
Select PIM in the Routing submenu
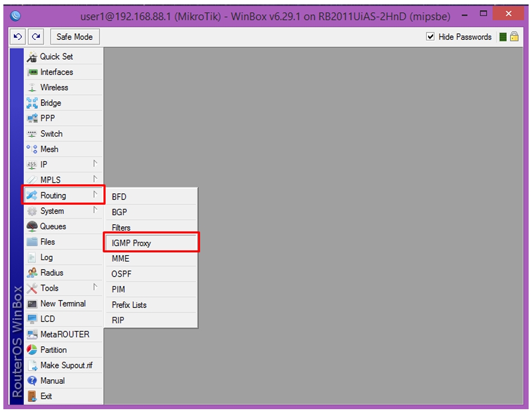click(151, 289)
